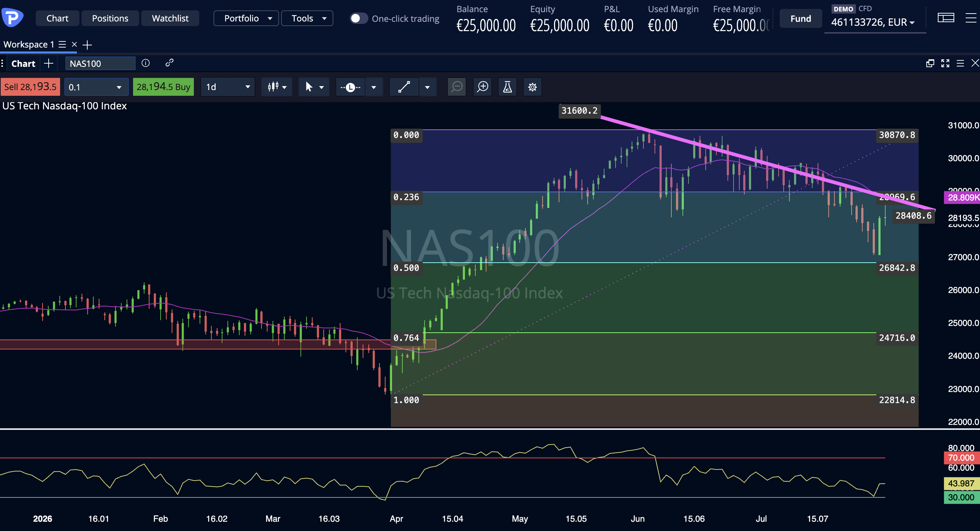980x531 pixels.
Task: Pop out the chart panel window
Action: 930,63
